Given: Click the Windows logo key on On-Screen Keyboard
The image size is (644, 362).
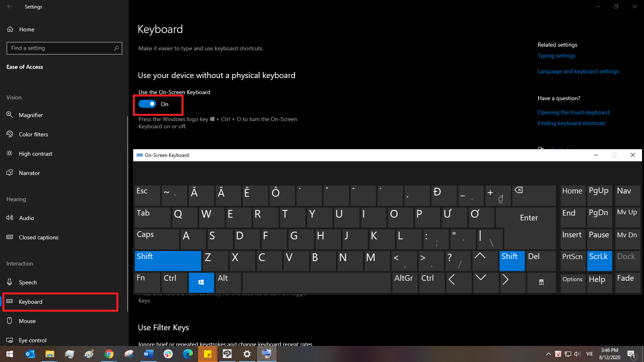Looking at the screenshot, I should (201, 283).
